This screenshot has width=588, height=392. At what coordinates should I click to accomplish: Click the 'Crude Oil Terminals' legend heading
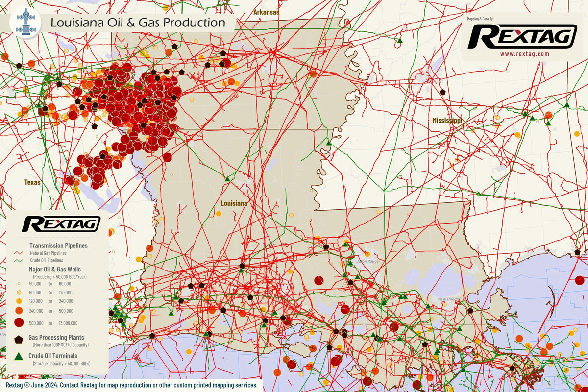click(x=52, y=356)
